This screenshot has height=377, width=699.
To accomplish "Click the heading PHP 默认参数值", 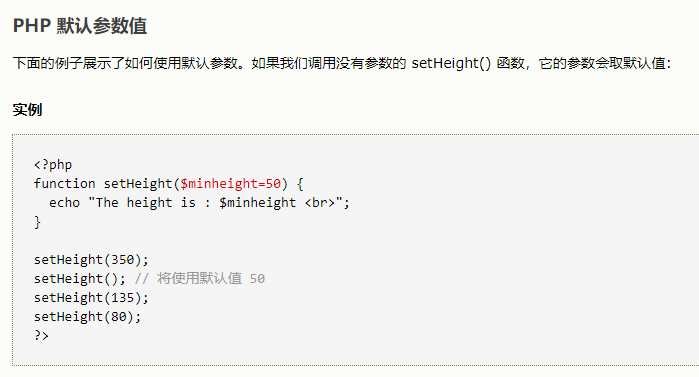I will pyautogui.click(x=80, y=26).
